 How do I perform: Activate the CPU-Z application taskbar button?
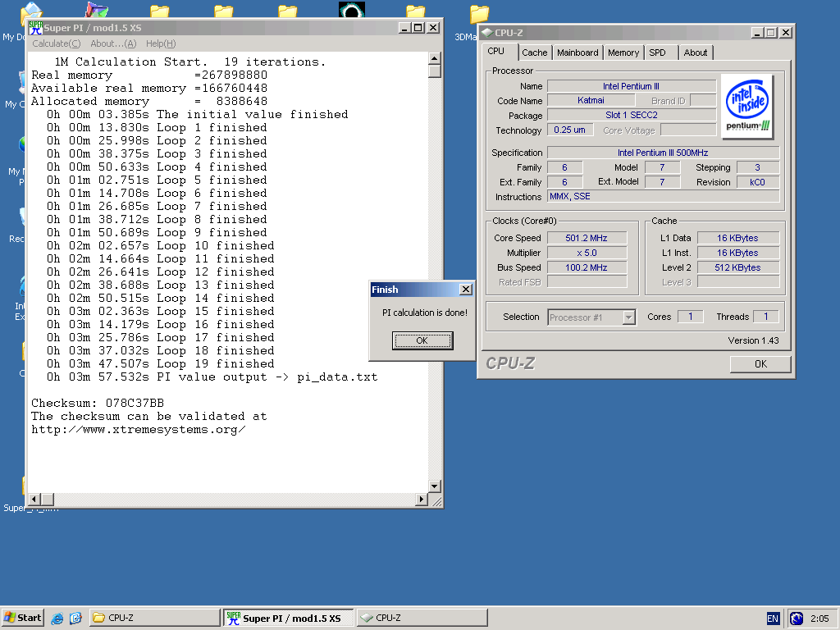coord(422,618)
